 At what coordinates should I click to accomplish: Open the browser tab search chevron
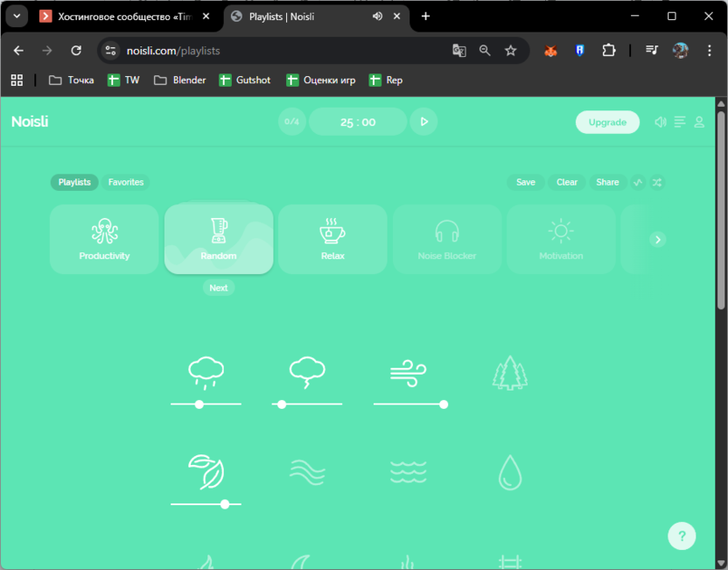point(16,16)
